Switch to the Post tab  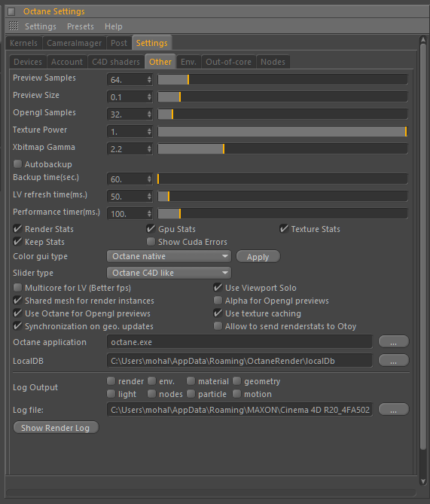coord(119,43)
